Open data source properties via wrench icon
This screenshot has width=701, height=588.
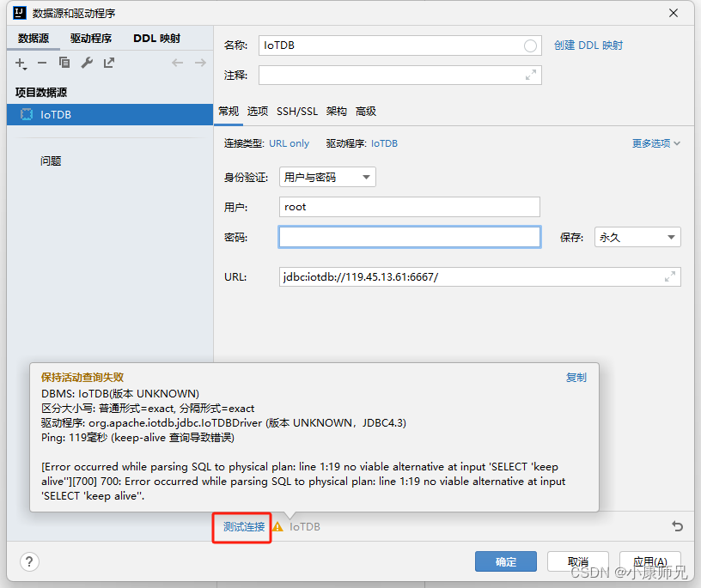[x=87, y=62]
